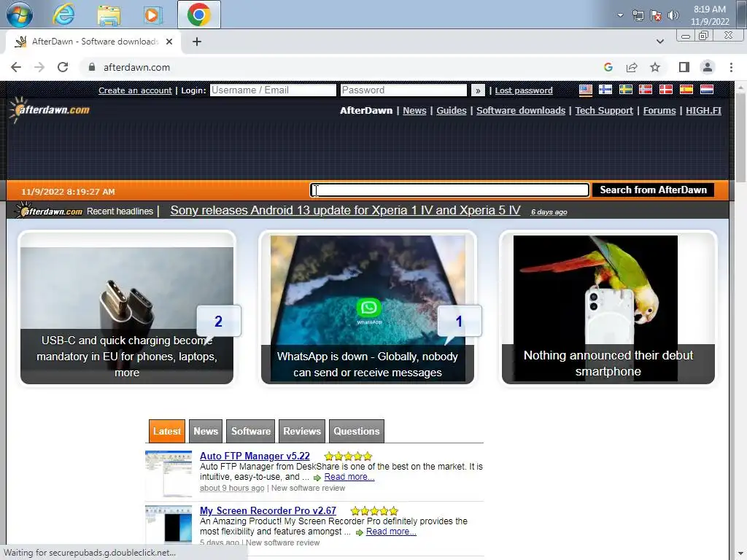The width and height of the screenshot is (747, 560).
Task: Share this page icon
Action: [x=632, y=67]
